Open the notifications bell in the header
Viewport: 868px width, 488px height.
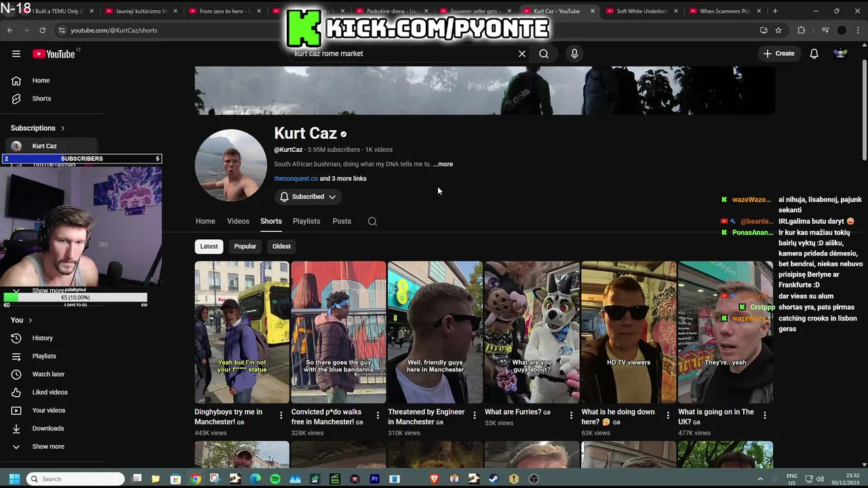[x=814, y=54]
